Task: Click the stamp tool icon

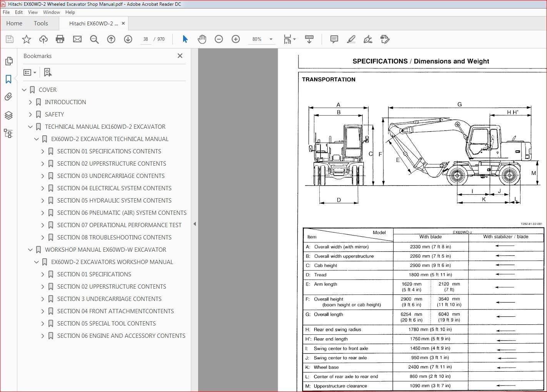Action: (385, 39)
